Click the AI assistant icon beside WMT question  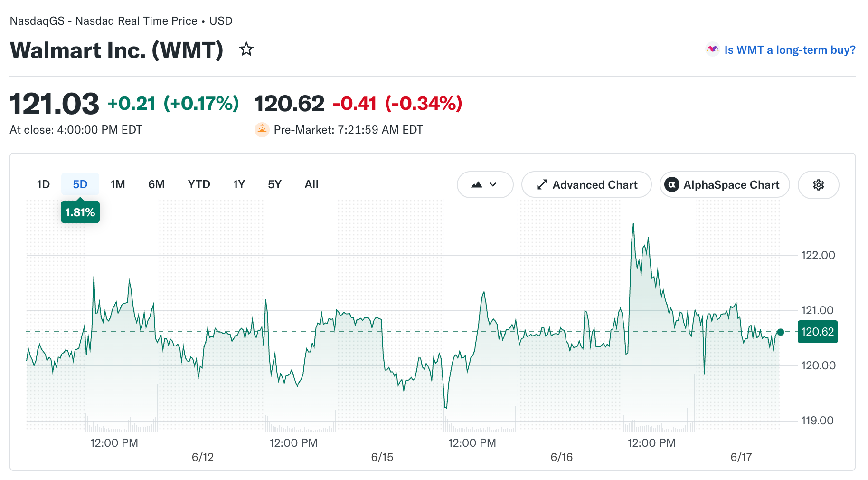[x=713, y=49]
